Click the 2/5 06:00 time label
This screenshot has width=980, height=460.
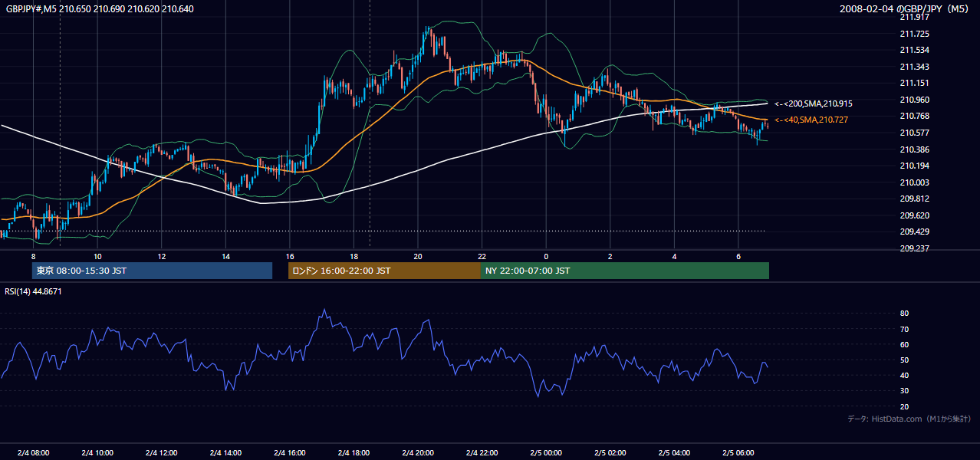[x=738, y=453]
